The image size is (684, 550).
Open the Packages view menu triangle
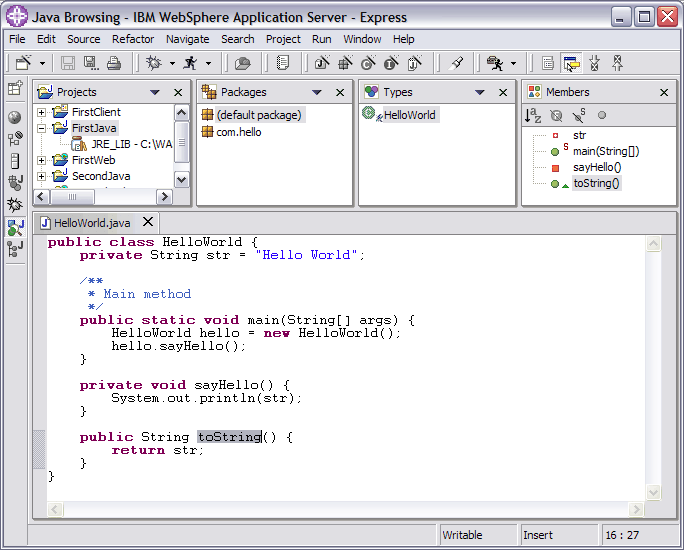click(317, 92)
